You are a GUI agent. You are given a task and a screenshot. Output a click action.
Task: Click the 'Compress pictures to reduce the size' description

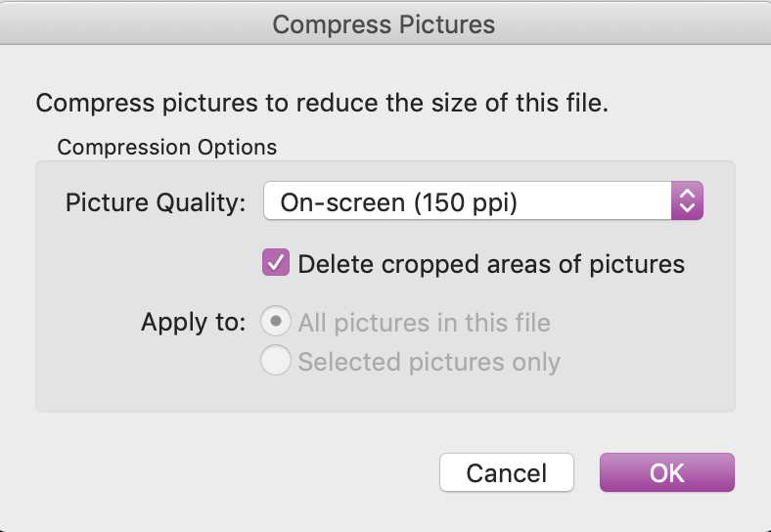point(322,103)
